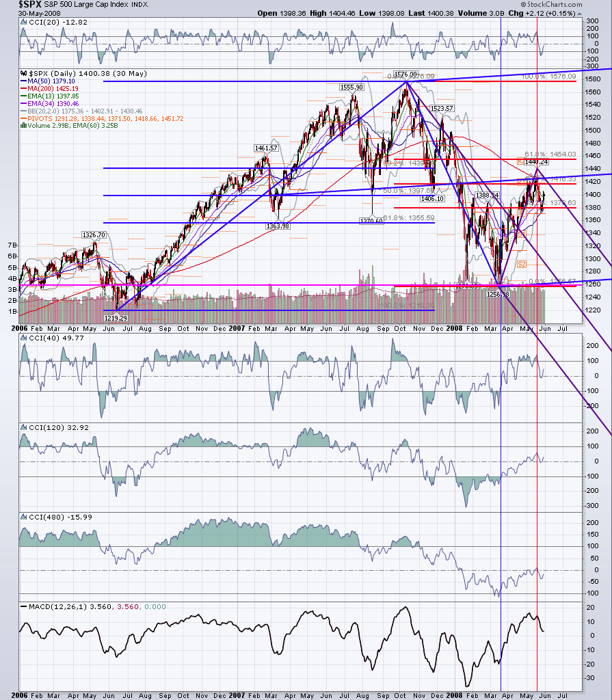The height and width of the screenshot is (700, 612).
Task: Select the $SPX ticker symbol title
Action: [x=30, y=5]
